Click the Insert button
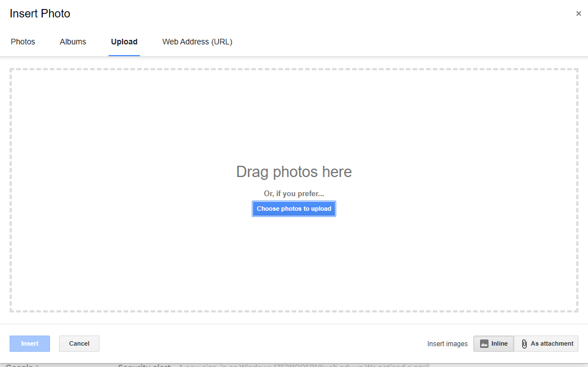 [29, 343]
